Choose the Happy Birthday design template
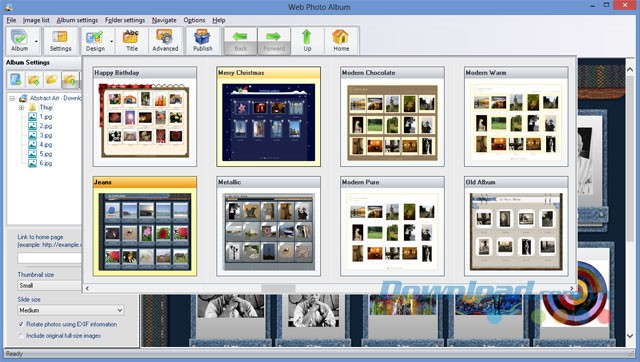Image resolution: width=640 pixels, height=362 pixels. pyautogui.click(x=145, y=117)
